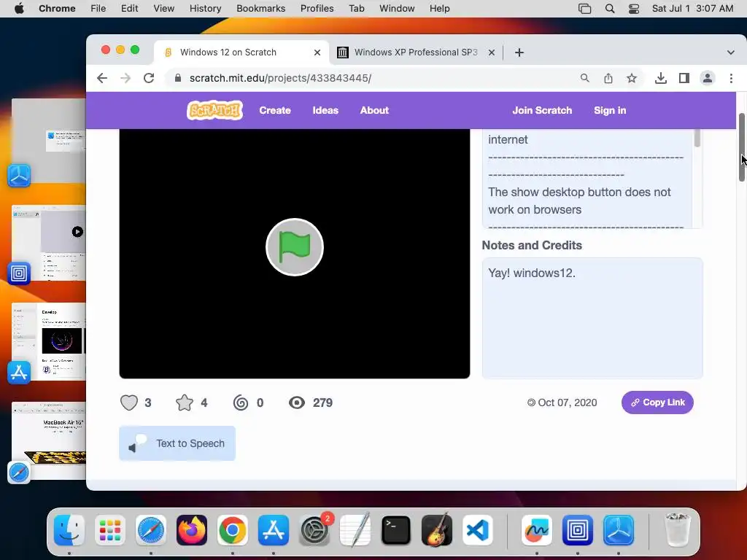
Task: Open the Apple menu
Action: [19, 9]
